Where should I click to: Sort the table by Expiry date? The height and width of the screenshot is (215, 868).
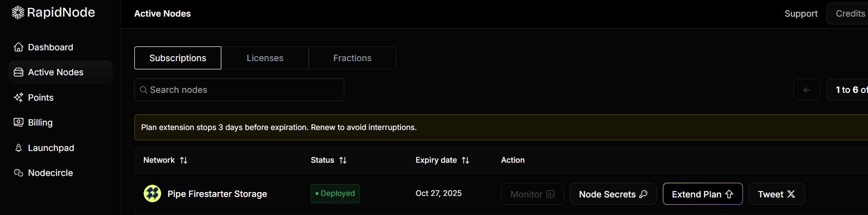tap(466, 160)
